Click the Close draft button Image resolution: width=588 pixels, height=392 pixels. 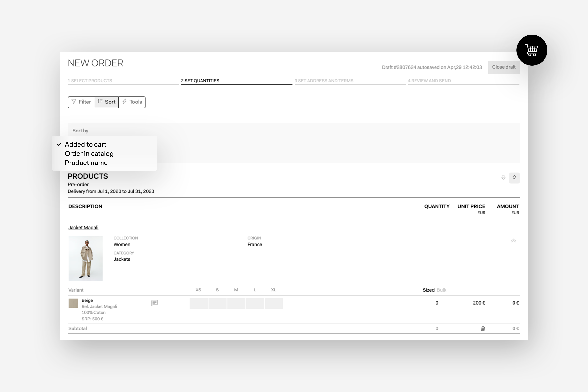[x=504, y=67]
